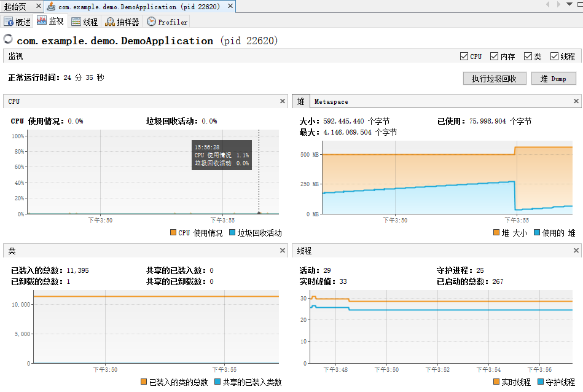Toggle the 内存 memory checkbox

(x=494, y=56)
